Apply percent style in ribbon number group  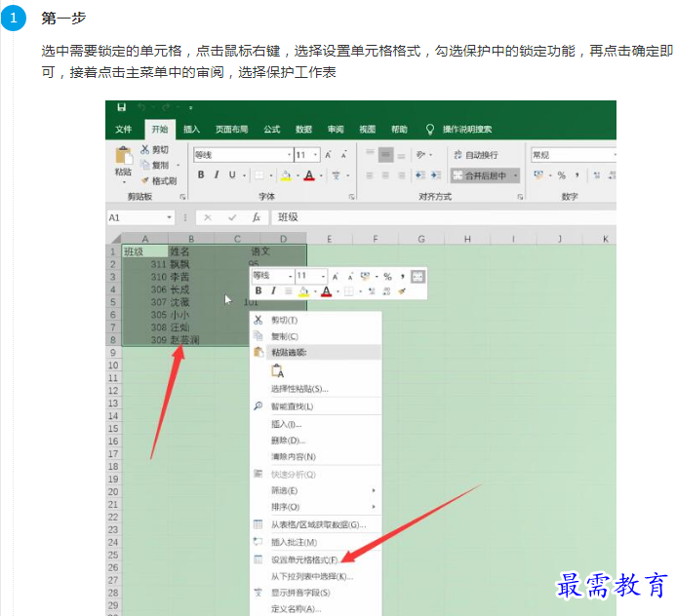[561, 174]
